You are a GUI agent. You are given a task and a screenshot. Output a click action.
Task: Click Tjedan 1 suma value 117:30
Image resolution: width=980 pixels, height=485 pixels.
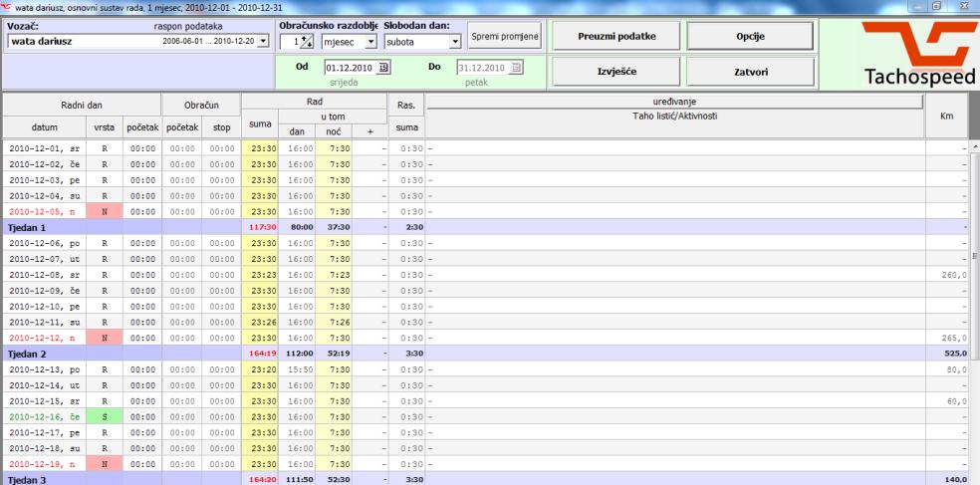click(263, 227)
